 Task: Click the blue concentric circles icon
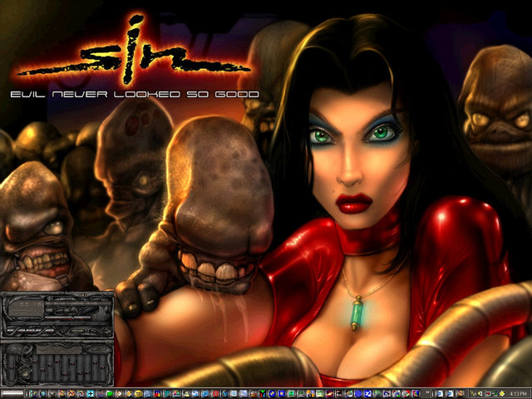click(358, 394)
